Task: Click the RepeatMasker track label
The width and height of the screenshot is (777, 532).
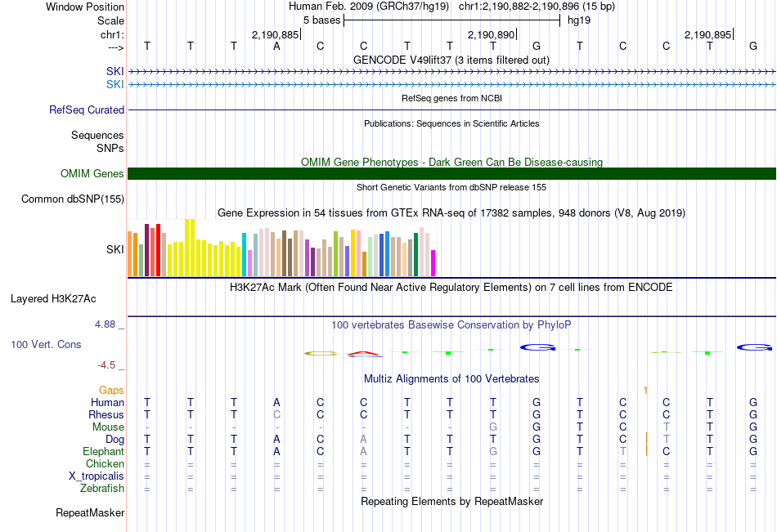Action: pyautogui.click(x=90, y=512)
